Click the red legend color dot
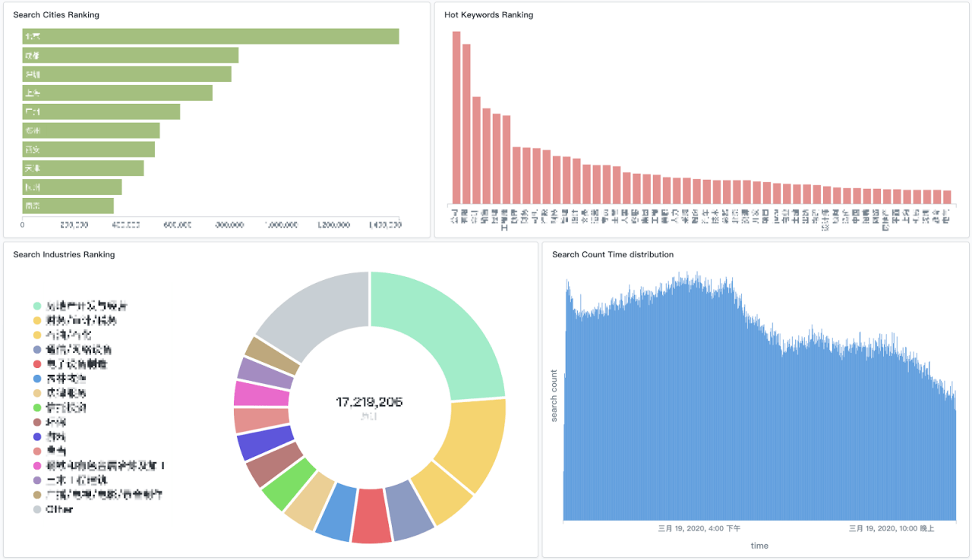The width and height of the screenshot is (972, 560). 36,364
